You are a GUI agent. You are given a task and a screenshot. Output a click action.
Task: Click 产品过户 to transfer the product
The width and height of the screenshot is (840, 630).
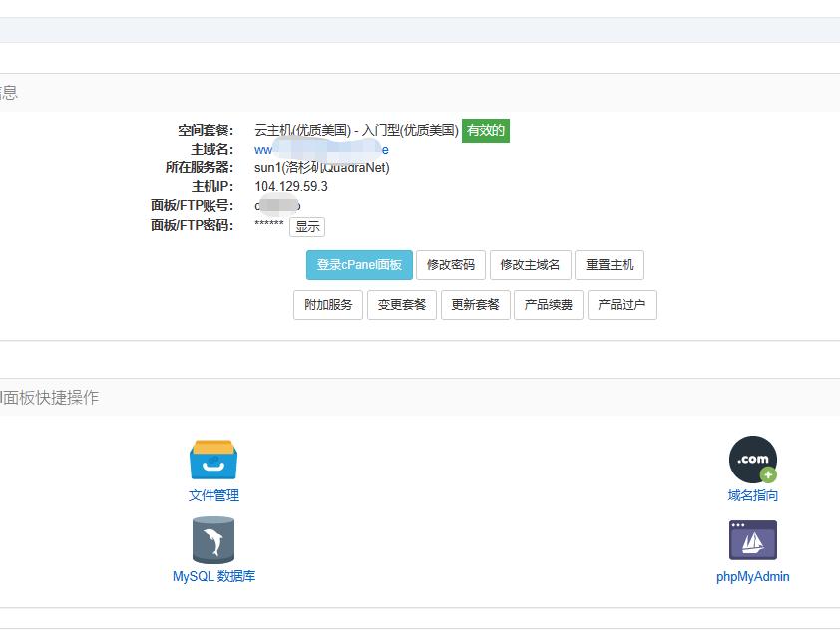click(x=622, y=305)
